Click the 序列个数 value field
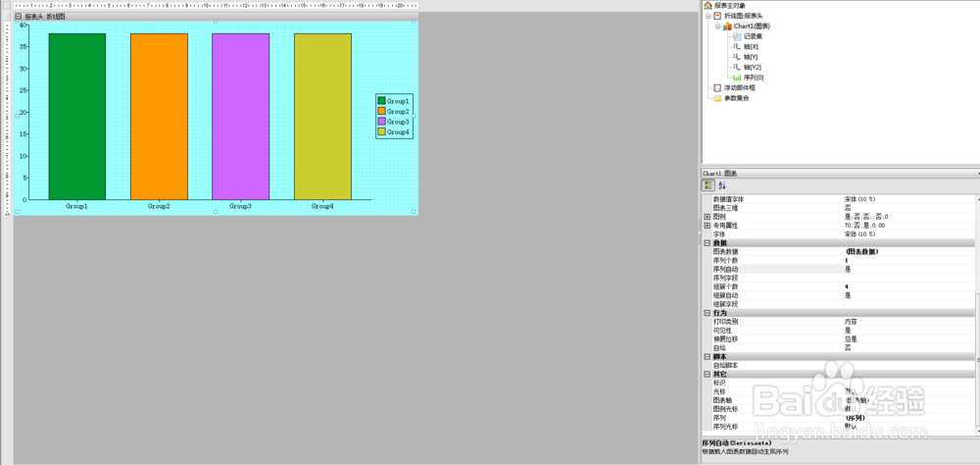The width and height of the screenshot is (980, 465). (x=908, y=260)
